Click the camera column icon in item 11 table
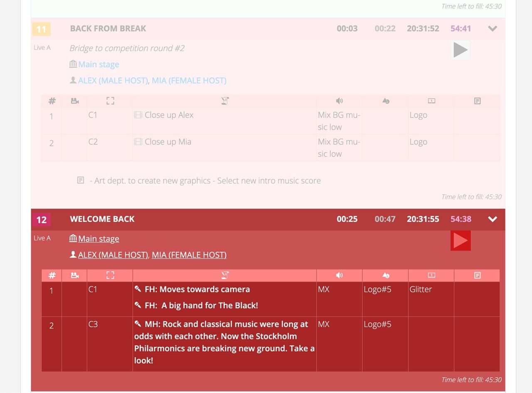The image size is (532, 393). [x=75, y=101]
